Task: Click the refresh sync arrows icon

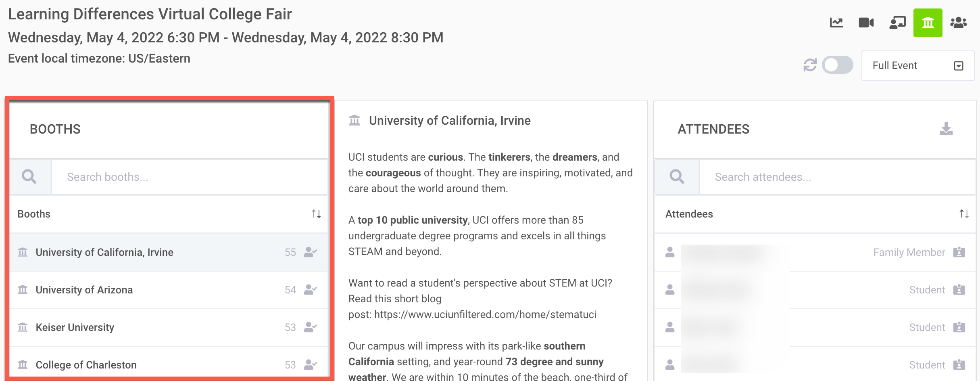Action: pyautogui.click(x=810, y=65)
